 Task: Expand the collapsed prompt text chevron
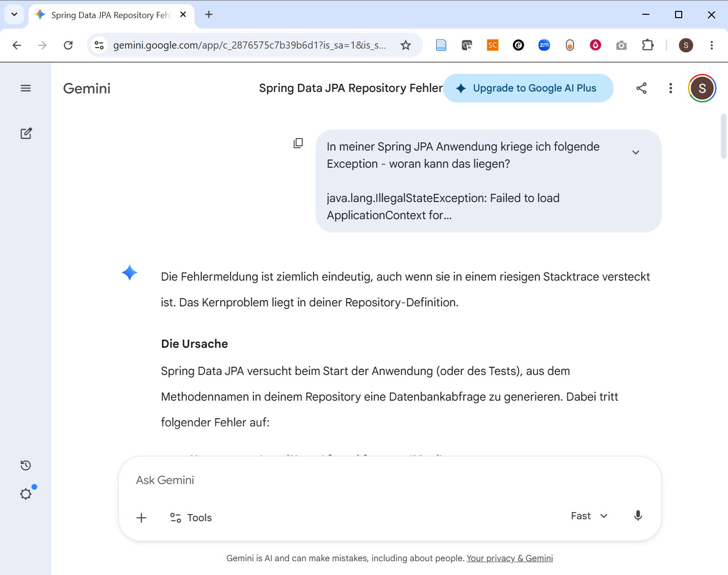[636, 152]
